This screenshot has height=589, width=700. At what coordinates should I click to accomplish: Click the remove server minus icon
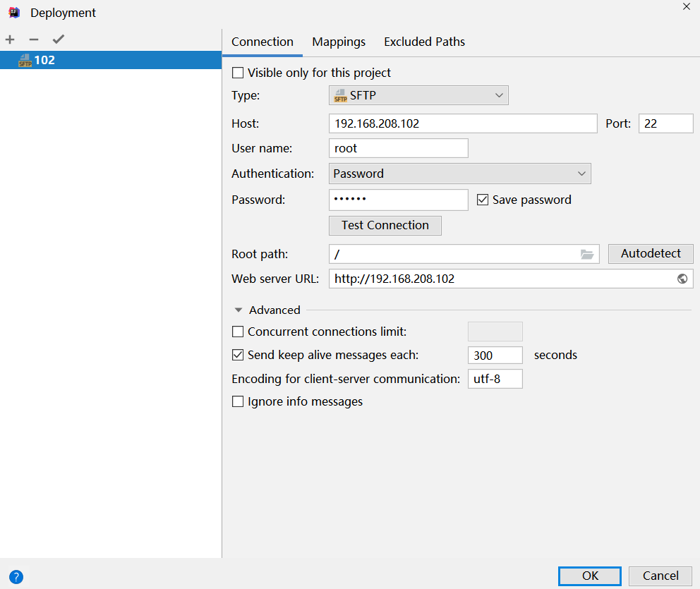(x=33, y=40)
